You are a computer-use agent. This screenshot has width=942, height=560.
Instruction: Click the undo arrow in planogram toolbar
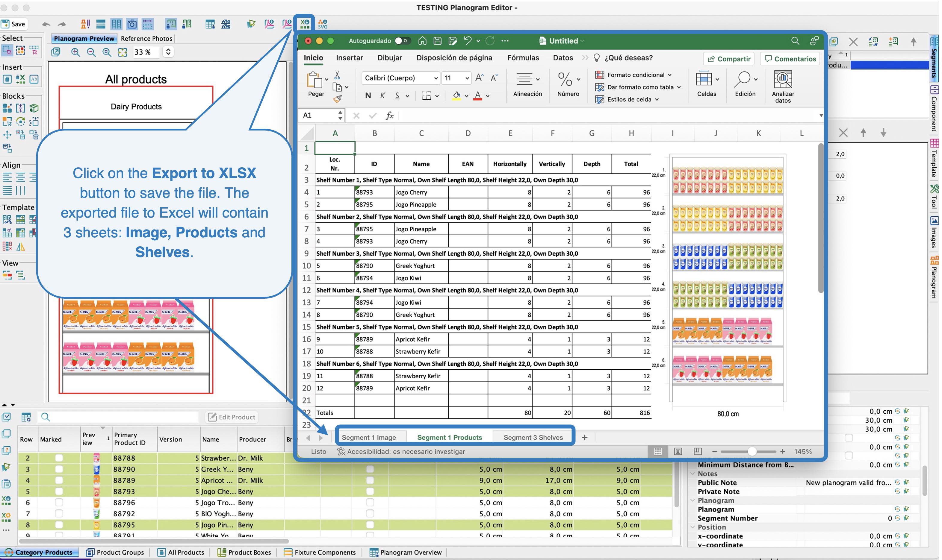[x=46, y=25]
